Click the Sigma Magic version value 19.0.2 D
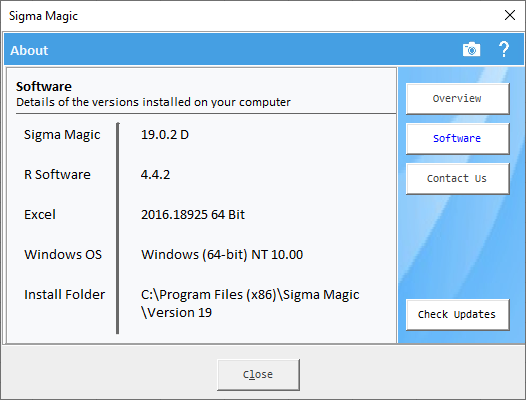Screen dimensions: 526x400 coord(165,135)
